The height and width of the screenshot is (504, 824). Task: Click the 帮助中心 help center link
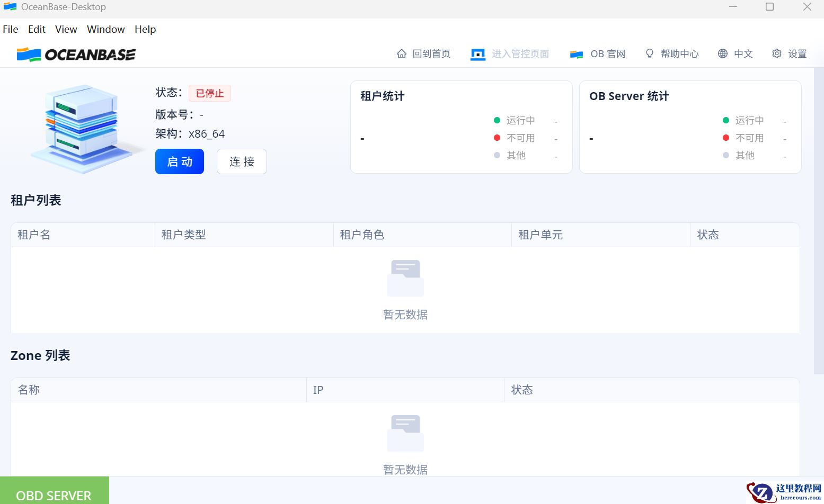tap(679, 53)
